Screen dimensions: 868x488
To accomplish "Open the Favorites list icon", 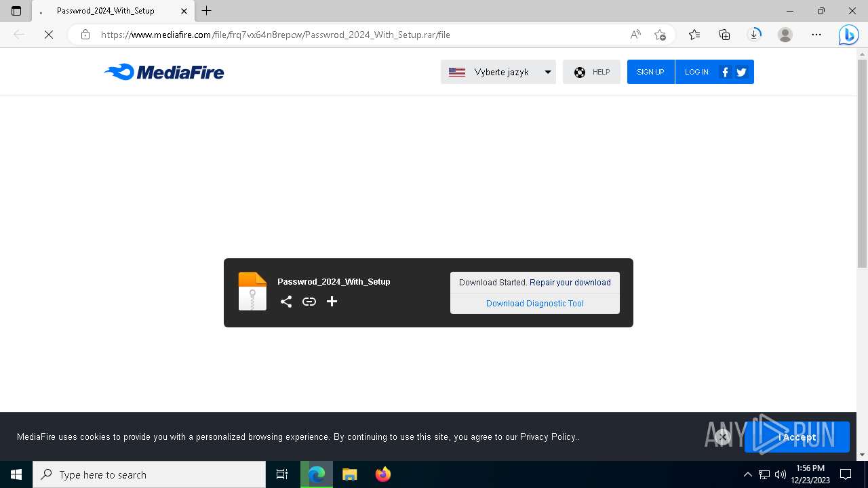I will (694, 35).
